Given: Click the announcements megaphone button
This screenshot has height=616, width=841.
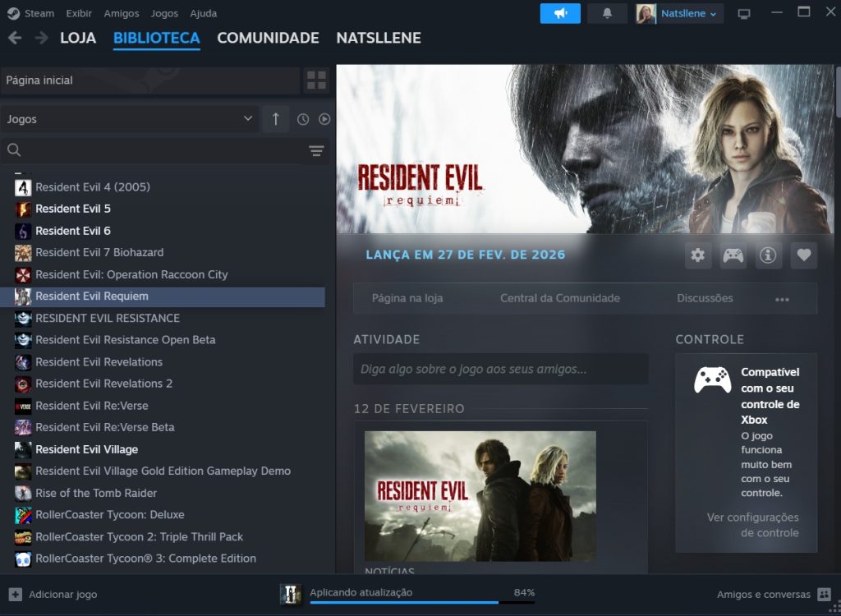Looking at the screenshot, I should pyautogui.click(x=560, y=13).
